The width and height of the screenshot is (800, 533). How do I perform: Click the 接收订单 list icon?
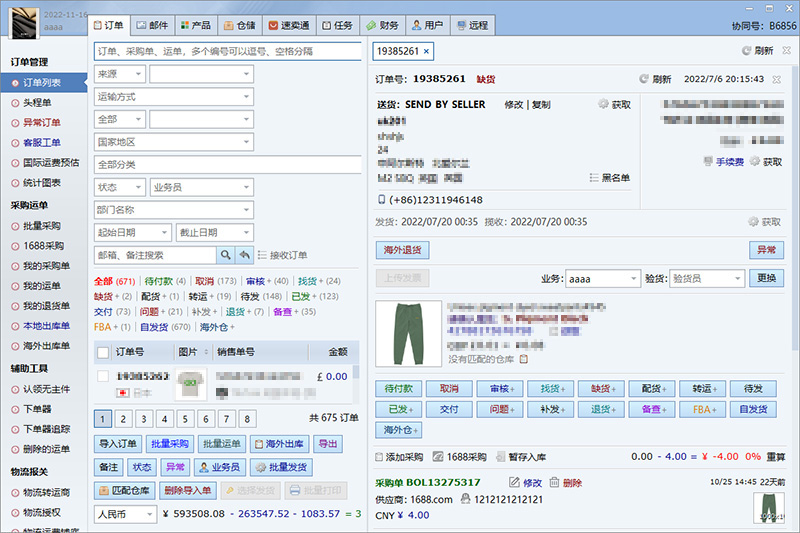pyautogui.click(x=262, y=255)
